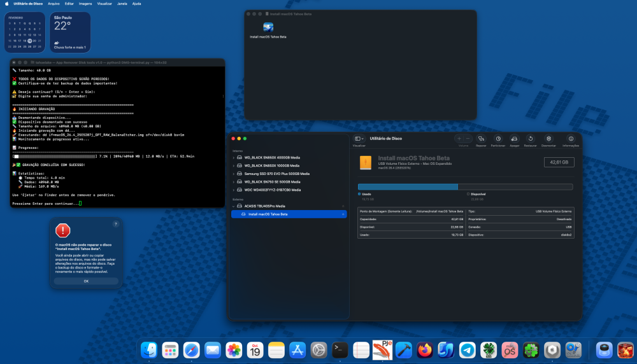Open Calendar showing 19 in the Dock
Image resolution: width=637 pixels, height=364 pixels.
click(255, 350)
